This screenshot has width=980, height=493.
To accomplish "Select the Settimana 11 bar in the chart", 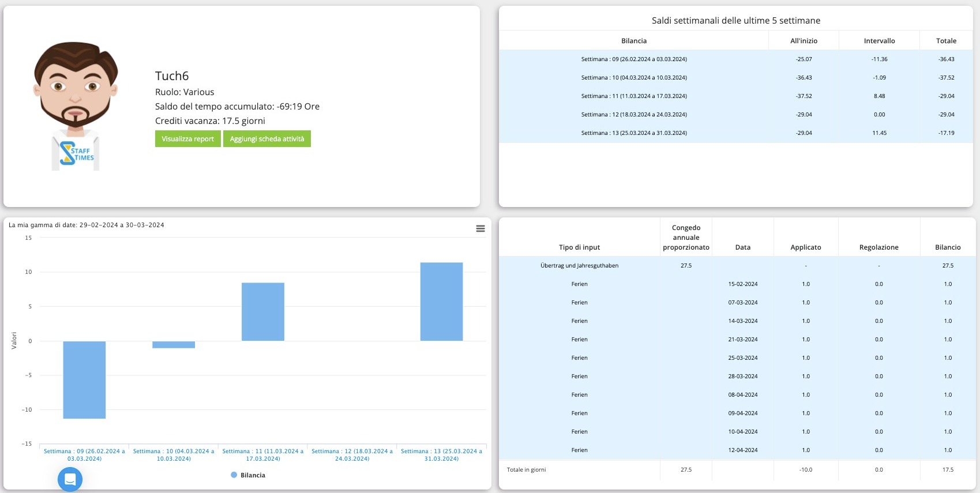I will pos(263,311).
